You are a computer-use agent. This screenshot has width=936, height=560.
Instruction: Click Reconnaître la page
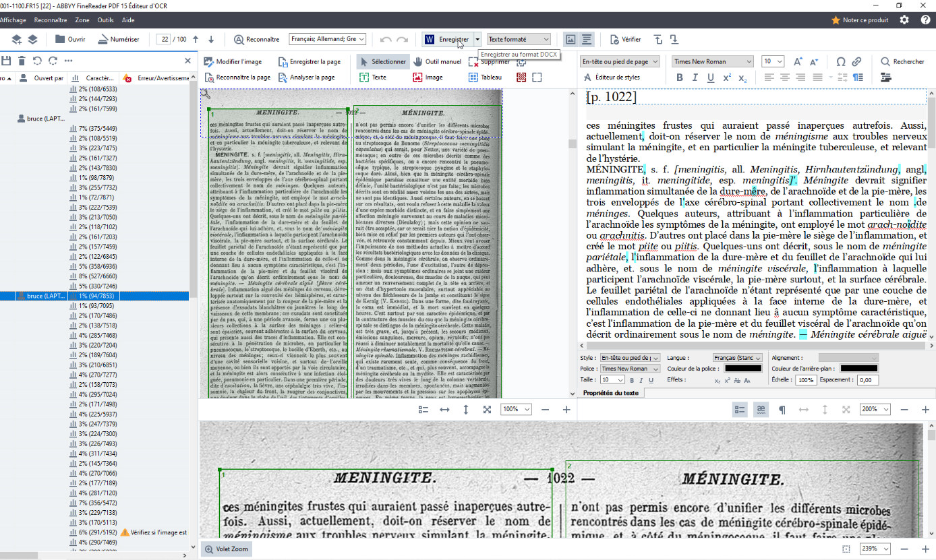(237, 77)
